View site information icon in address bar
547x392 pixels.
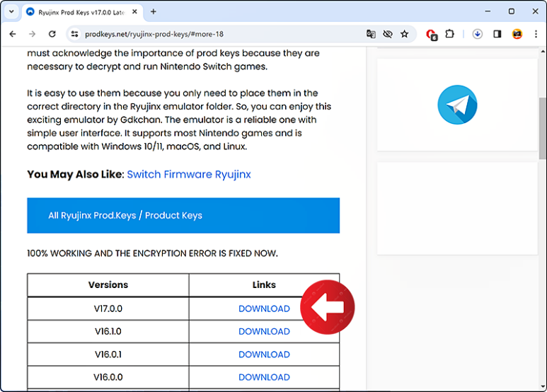75,34
